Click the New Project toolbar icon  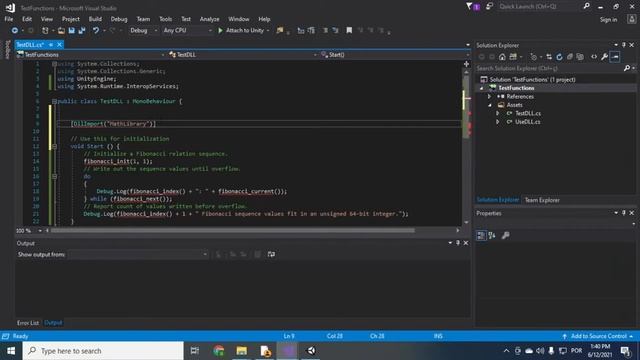point(45,31)
